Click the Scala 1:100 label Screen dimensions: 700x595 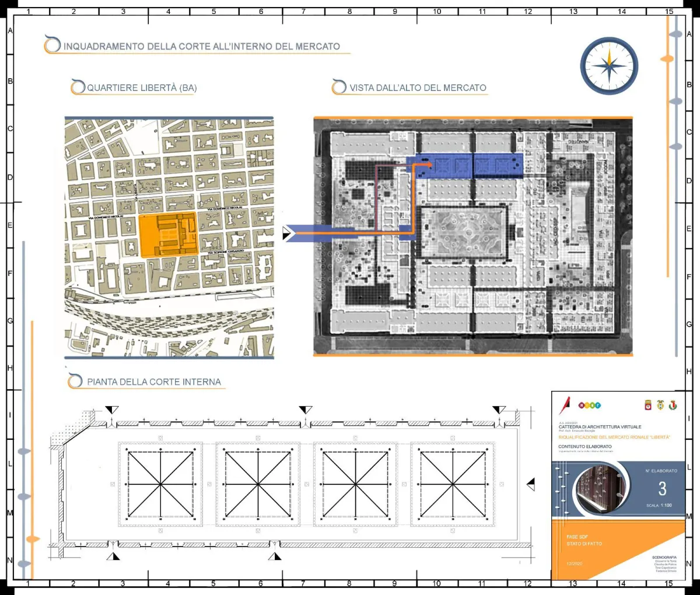(659, 506)
